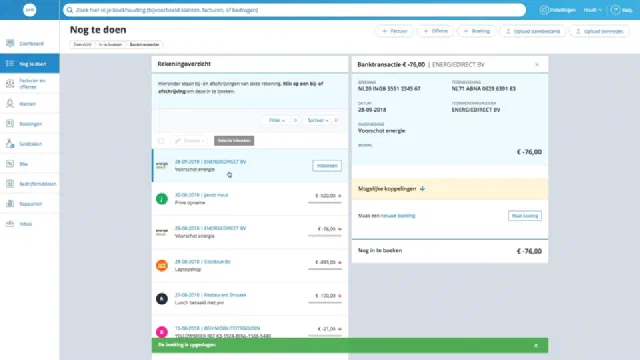640x360 pixels.
Task: Open the bulk action dropdown beside checkbox
Action: pyautogui.click(x=189, y=141)
